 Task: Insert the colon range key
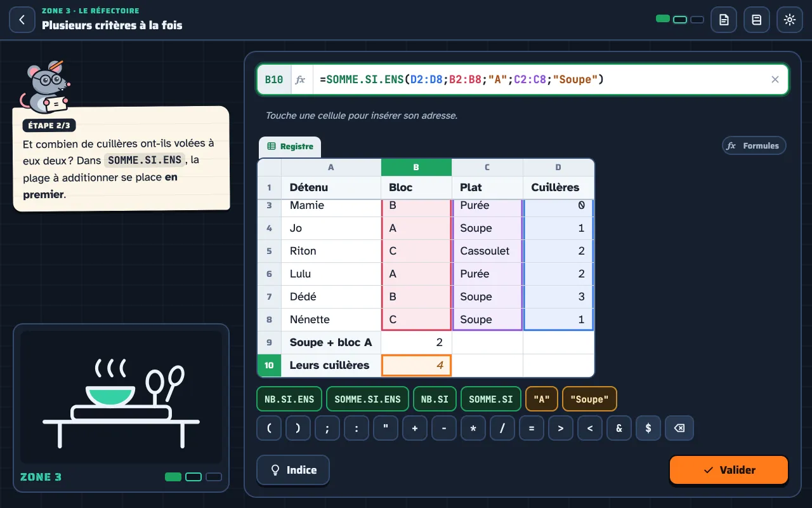[357, 428]
